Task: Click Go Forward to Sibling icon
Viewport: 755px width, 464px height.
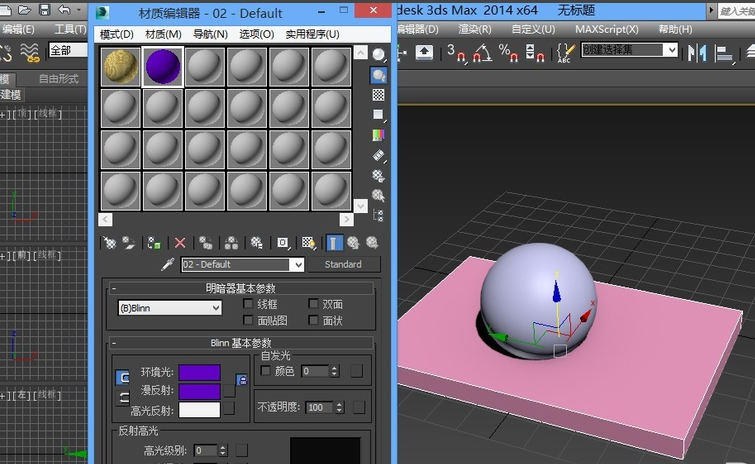Action: [x=372, y=243]
